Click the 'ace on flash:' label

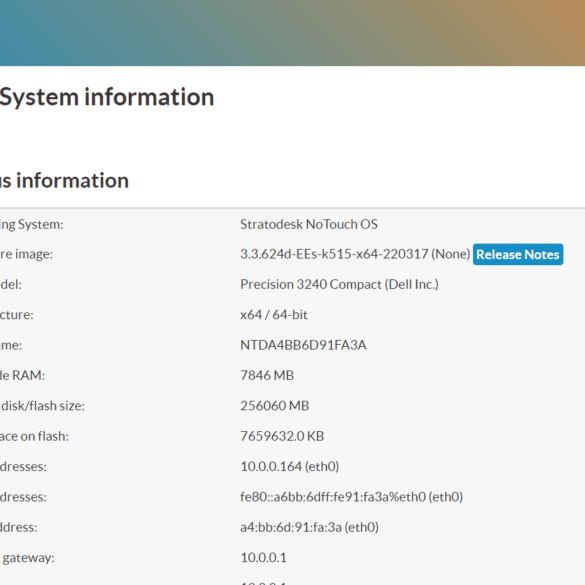click(x=34, y=436)
